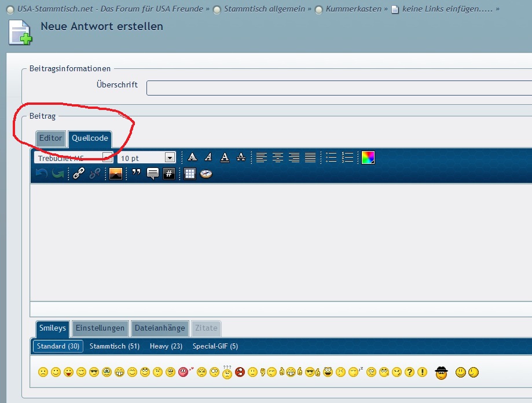532x403 pixels.
Task: Insert a quote block
Action: (x=137, y=174)
